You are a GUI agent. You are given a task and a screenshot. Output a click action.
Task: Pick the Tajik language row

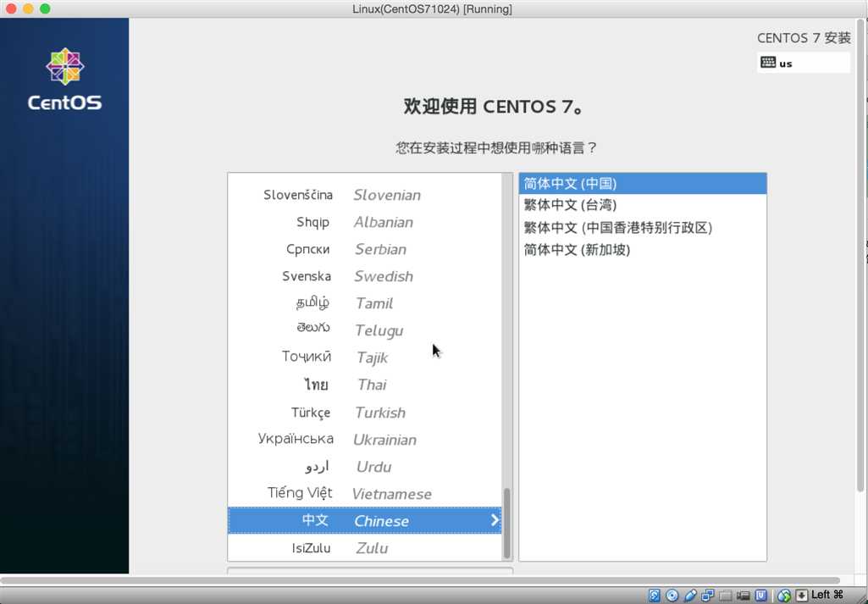pos(364,357)
